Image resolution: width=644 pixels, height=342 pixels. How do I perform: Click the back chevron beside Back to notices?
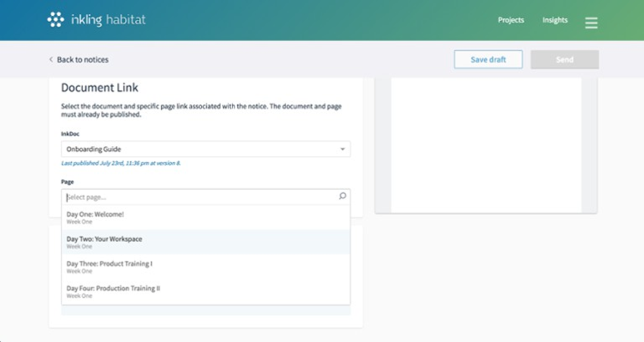tap(51, 59)
